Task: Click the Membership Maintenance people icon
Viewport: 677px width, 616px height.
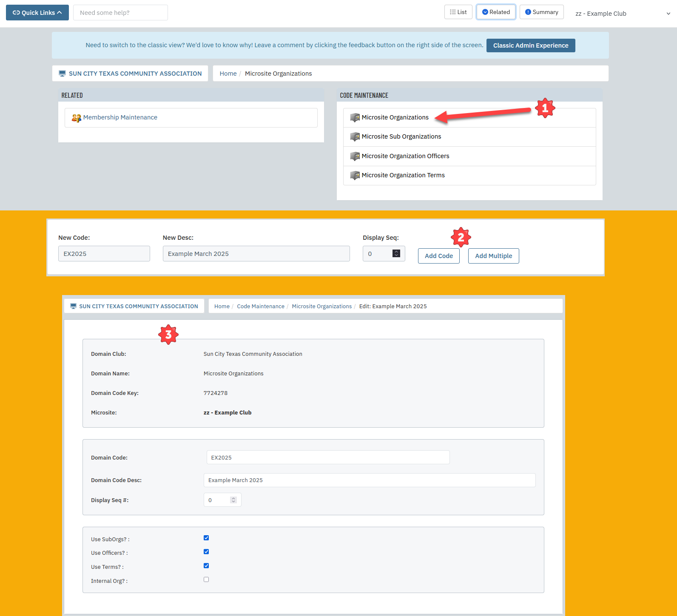Action: (x=76, y=118)
